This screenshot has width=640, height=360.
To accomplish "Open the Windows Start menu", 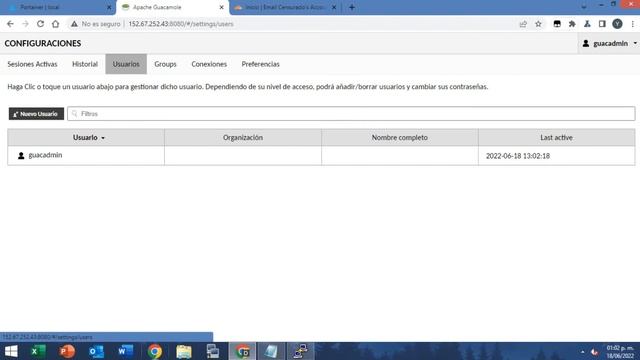I will [11, 351].
